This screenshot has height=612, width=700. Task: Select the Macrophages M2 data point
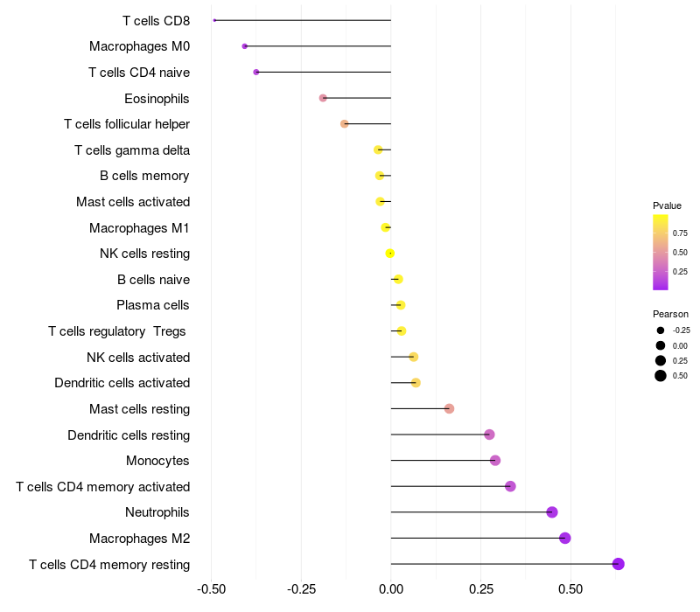tap(565, 538)
